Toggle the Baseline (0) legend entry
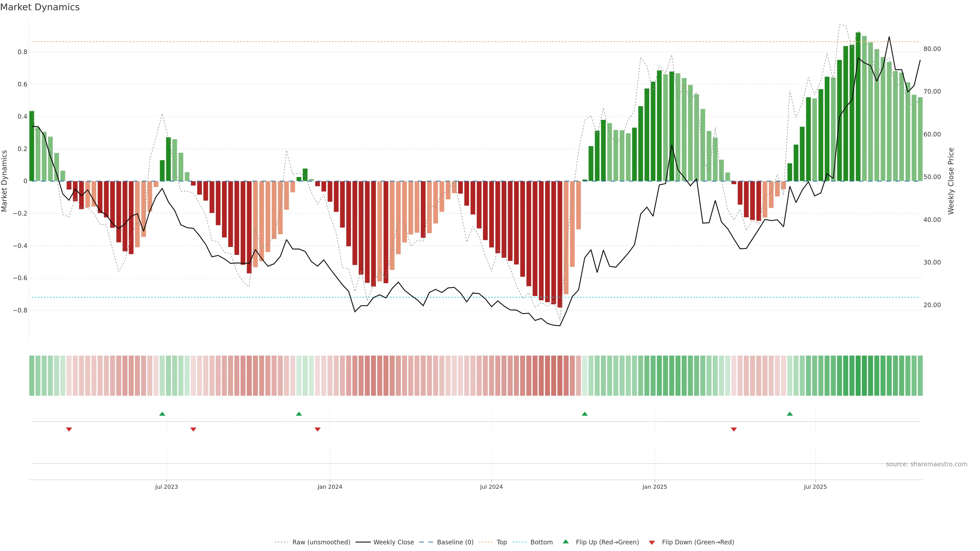Image resolution: width=980 pixels, height=551 pixels. pos(455,542)
